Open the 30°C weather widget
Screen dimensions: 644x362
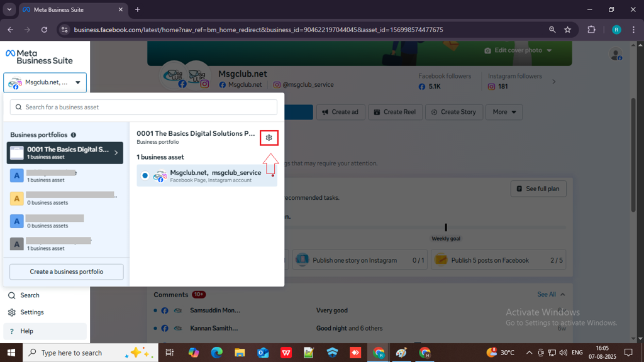click(501, 353)
